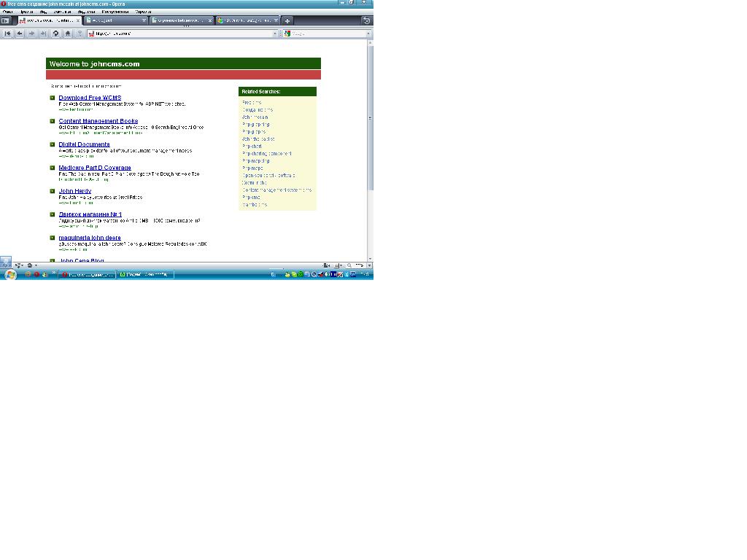747x560 pixels.
Task: Close the active johncms.com tab
Action: pos(78,20)
